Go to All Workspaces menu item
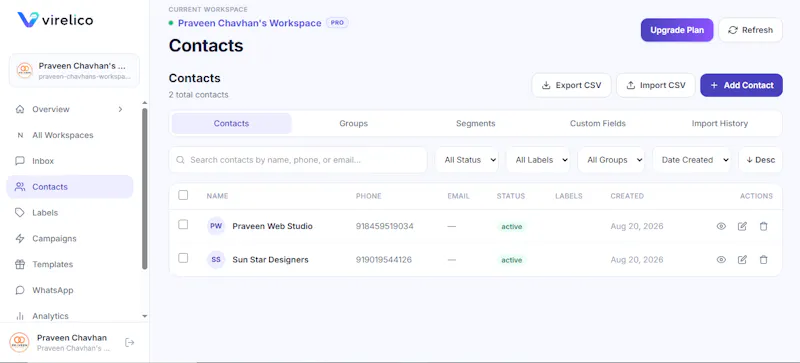 70,135
